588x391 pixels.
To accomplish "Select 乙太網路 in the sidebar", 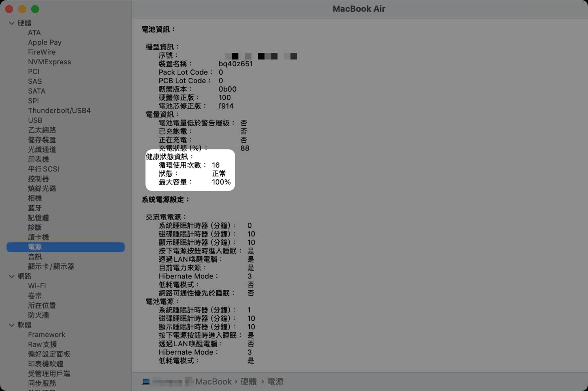I will click(x=42, y=130).
